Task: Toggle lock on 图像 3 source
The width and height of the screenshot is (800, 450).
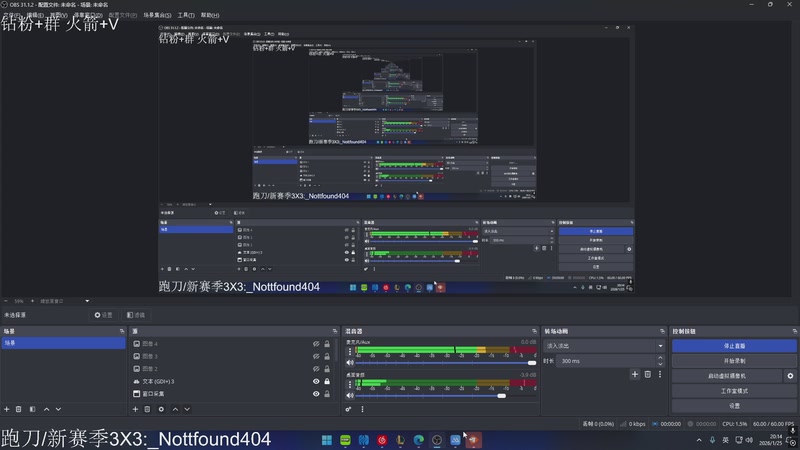Action: pos(327,356)
